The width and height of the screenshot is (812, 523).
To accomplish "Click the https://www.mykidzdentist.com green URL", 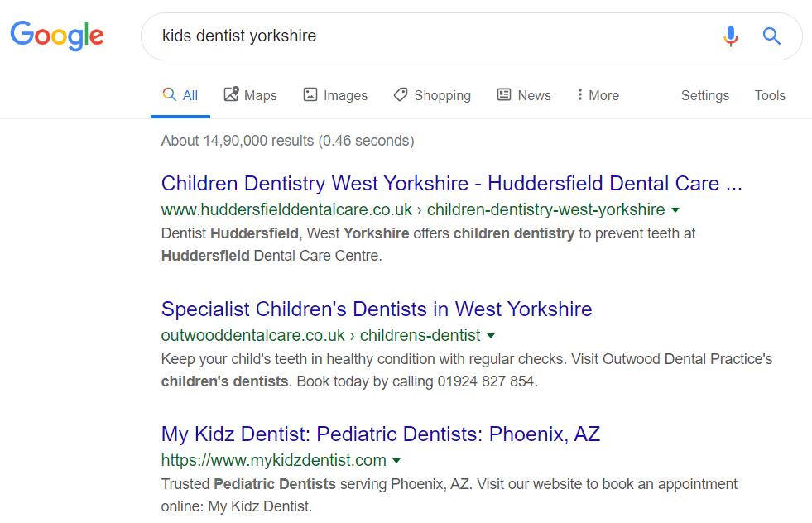I will tap(273, 460).
